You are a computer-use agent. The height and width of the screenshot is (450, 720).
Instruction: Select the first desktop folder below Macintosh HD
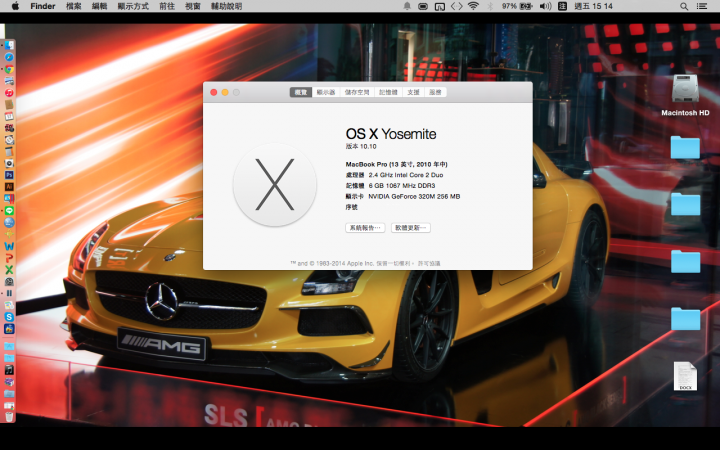pyautogui.click(x=685, y=147)
